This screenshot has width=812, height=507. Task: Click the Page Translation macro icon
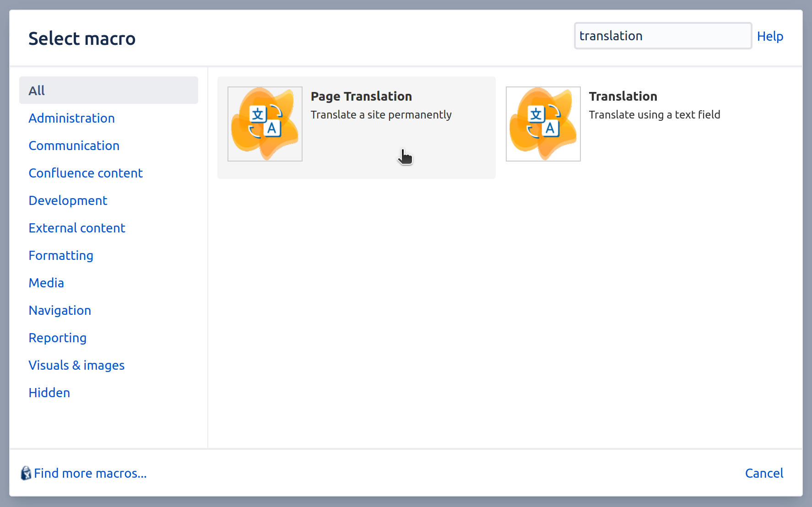tap(265, 124)
